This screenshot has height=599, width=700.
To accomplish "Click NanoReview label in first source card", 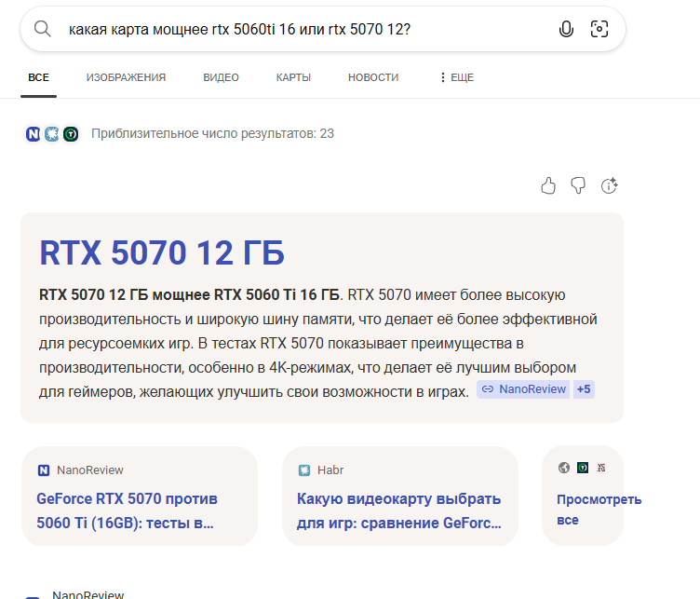I will (89, 470).
